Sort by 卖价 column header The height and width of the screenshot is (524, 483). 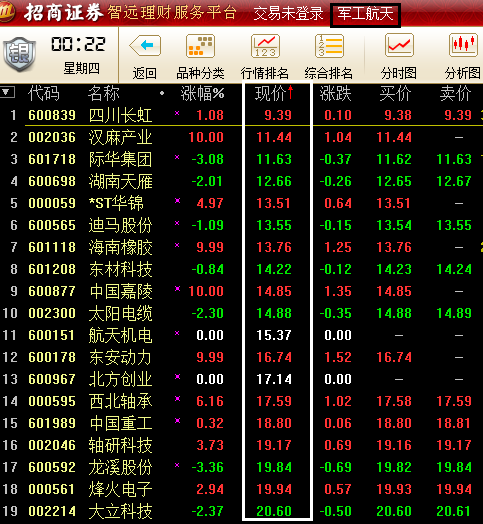click(x=455, y=93)
